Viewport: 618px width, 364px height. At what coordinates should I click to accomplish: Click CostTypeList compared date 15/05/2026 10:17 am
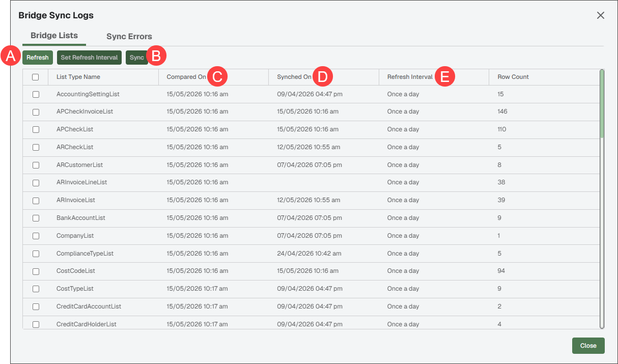point(198,289)
